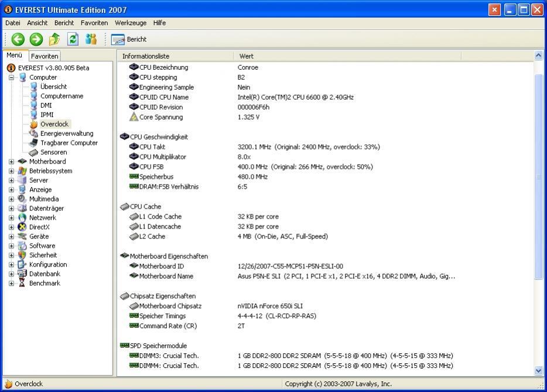Expand the Software tree node
Viewport: 547px width, 392px height.
tap(12, 246)
